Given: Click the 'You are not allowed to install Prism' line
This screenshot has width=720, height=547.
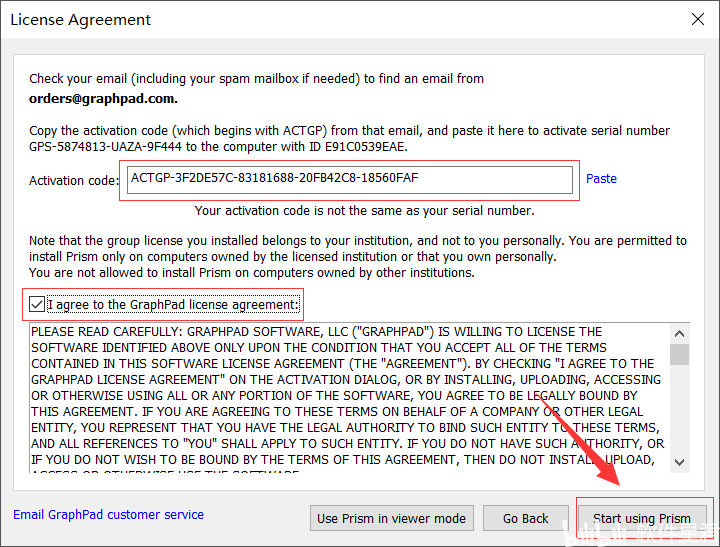Looking at the screenshot, I should tap(252, 273).
